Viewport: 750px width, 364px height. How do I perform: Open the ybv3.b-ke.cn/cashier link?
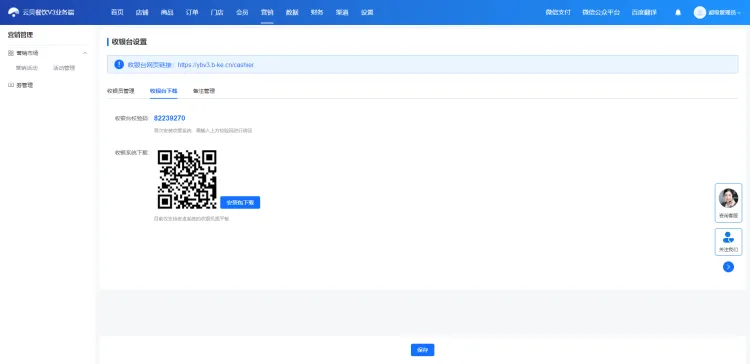coord(216,65)
